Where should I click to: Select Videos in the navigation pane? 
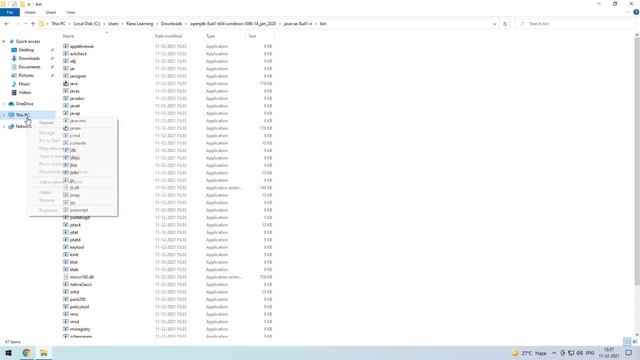pyautogui.click(x=24, y=93)
